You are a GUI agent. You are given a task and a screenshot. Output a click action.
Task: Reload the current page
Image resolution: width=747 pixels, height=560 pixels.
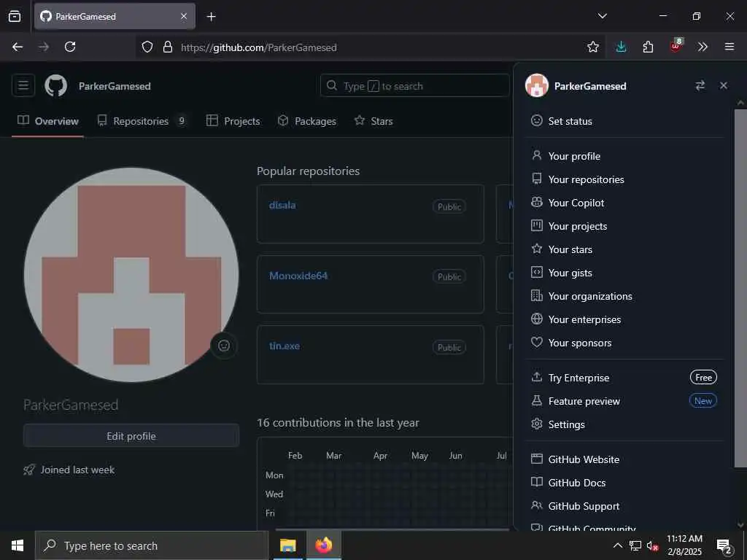(x=70, y=47)
